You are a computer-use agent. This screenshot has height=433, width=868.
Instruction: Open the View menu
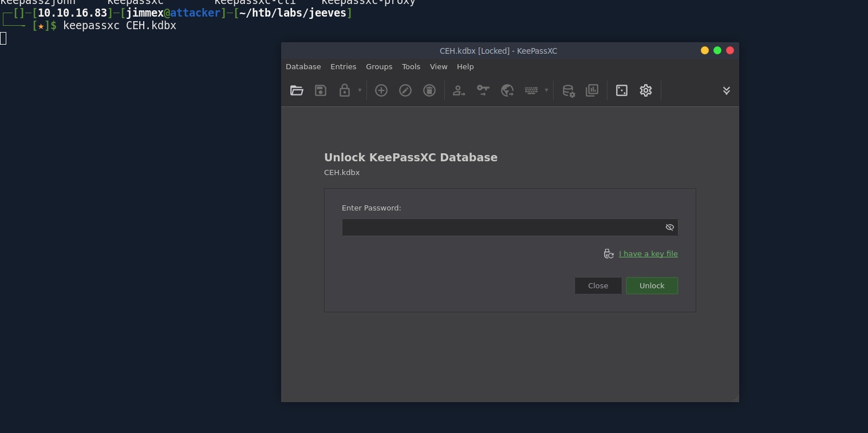coord(439,67)
